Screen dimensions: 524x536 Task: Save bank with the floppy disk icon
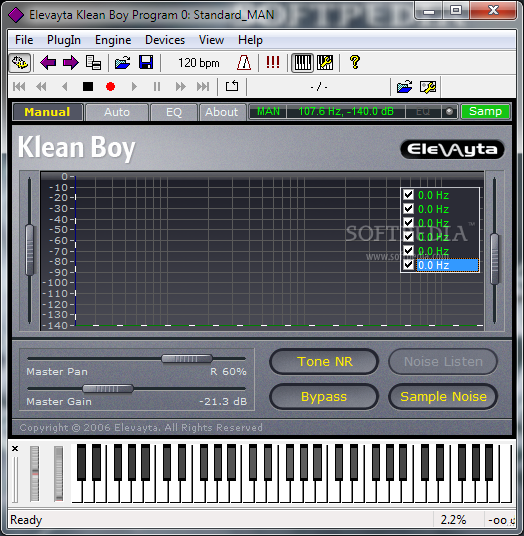click(x=146, y=63)
